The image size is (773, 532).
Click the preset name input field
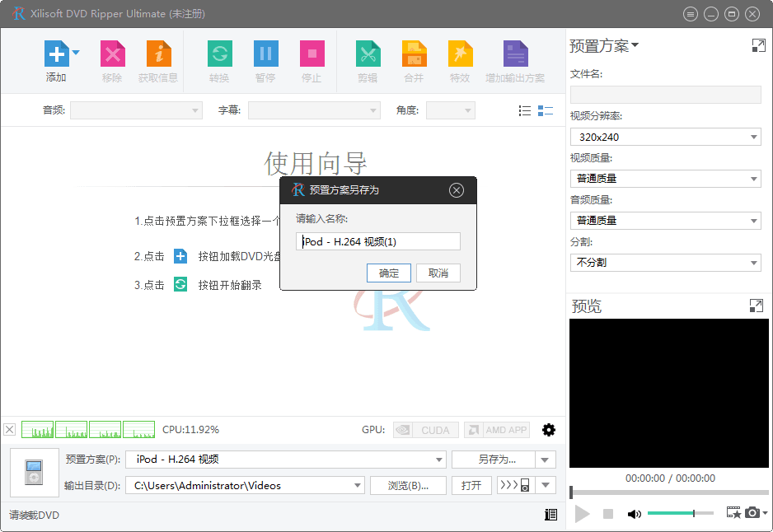click(378, 241)
